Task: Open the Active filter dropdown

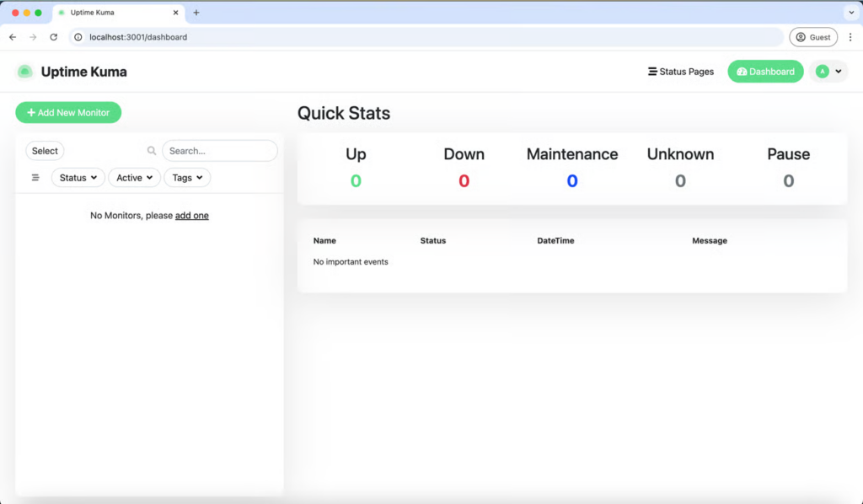Action: (x=134, y=178)
